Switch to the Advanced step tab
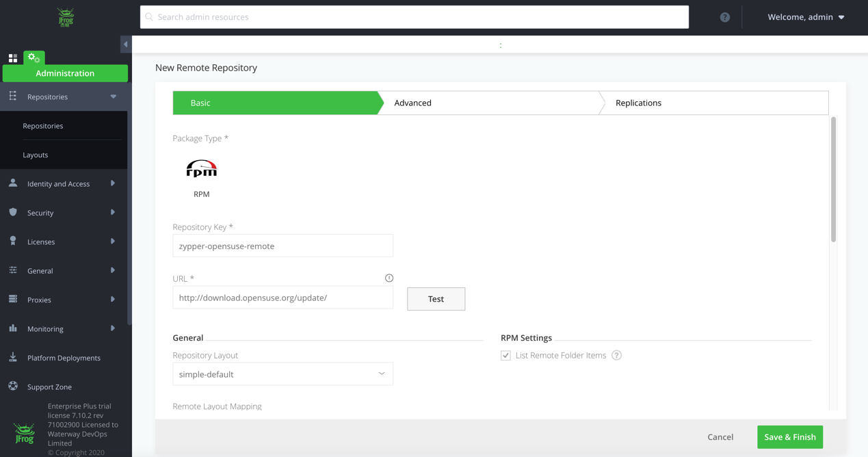Screen dimensions: 868x457 point(489,103)
